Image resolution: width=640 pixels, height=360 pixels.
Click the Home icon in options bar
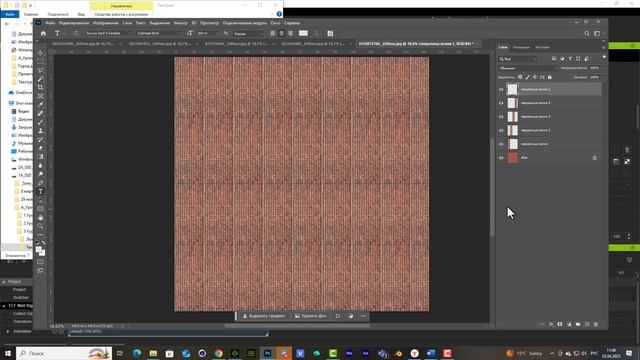pos(43,33)
